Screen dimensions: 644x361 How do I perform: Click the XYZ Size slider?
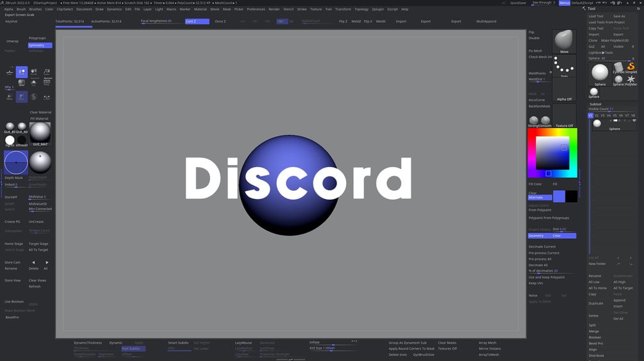[x=333, y=348]
